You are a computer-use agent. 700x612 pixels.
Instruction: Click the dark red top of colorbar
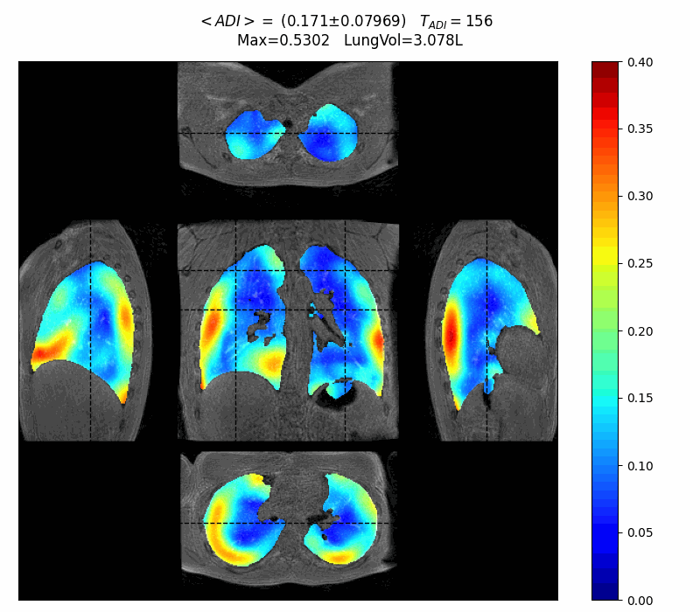605,70
